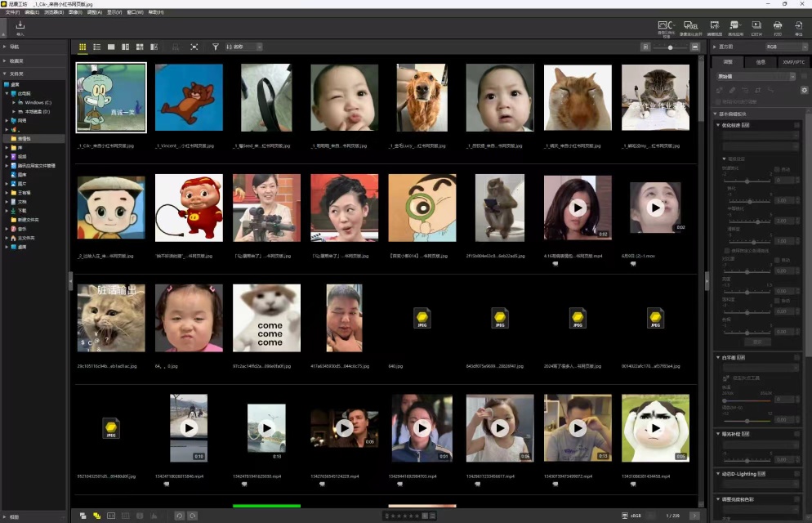Switch to the XMP/IPTC tab
The height and width of the screenshot is (523, 812).
pos(793,62)
